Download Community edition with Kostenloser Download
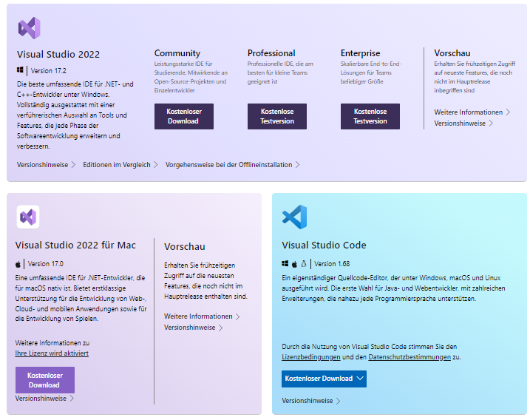The image size is (530, 420). (184, 116)
